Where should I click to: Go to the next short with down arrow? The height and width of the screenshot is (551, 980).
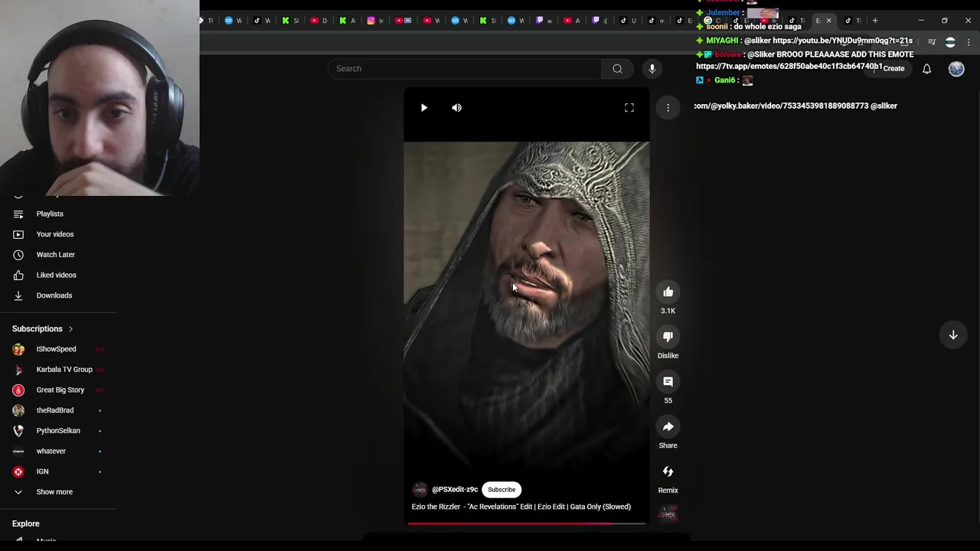pyautogui.click(x=953, y=335)
